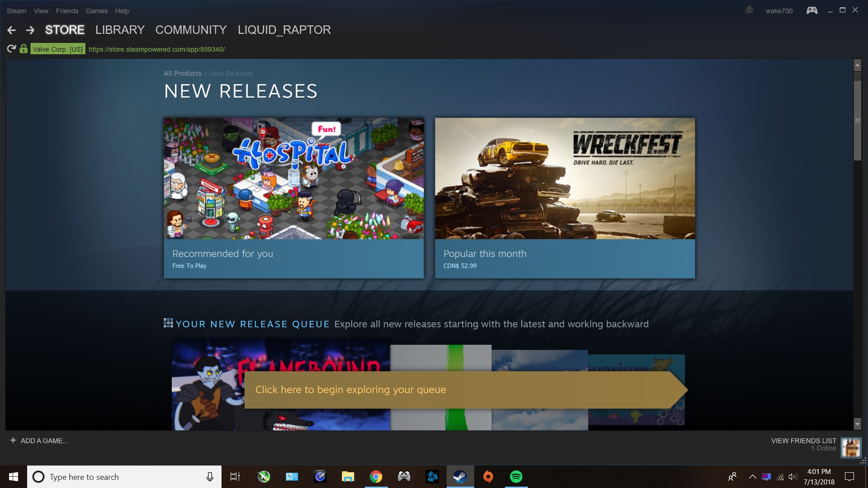
Task: Show hidden system tray icons chevron
Action: click(x=752, y=477)
